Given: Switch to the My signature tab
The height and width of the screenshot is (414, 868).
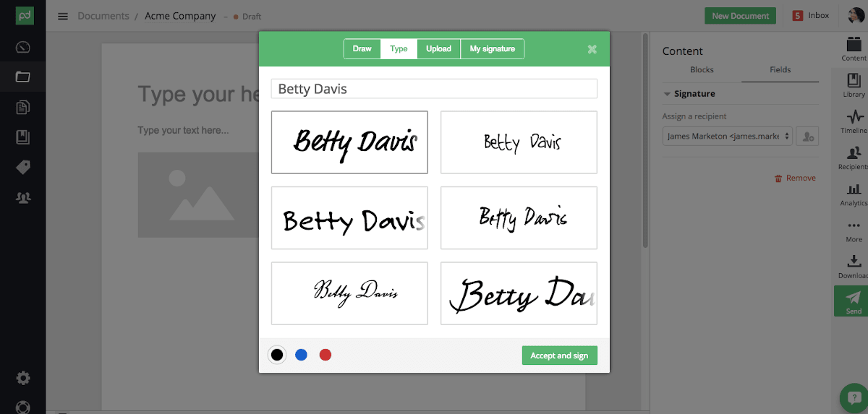Looking at the screenshot, I should point(492,49).
